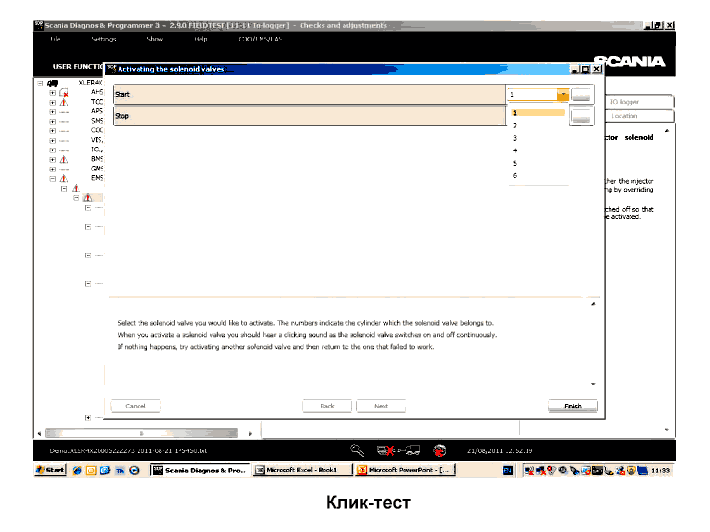Expand the AHS tree node
The height and width of the screenshot is (532, 710).
click(x=52, y=91)
